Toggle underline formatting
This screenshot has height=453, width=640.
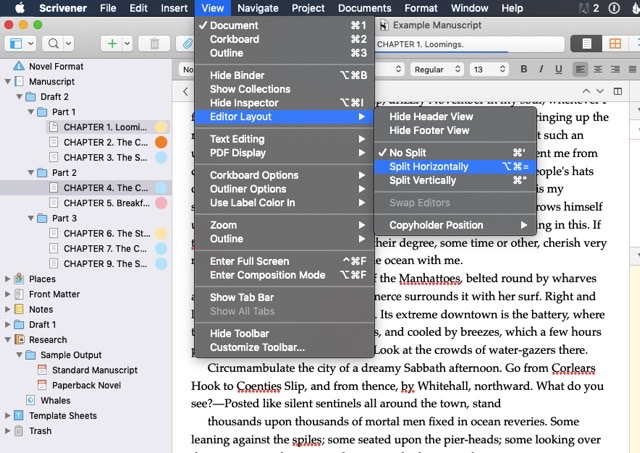click(x=559, y=69)
